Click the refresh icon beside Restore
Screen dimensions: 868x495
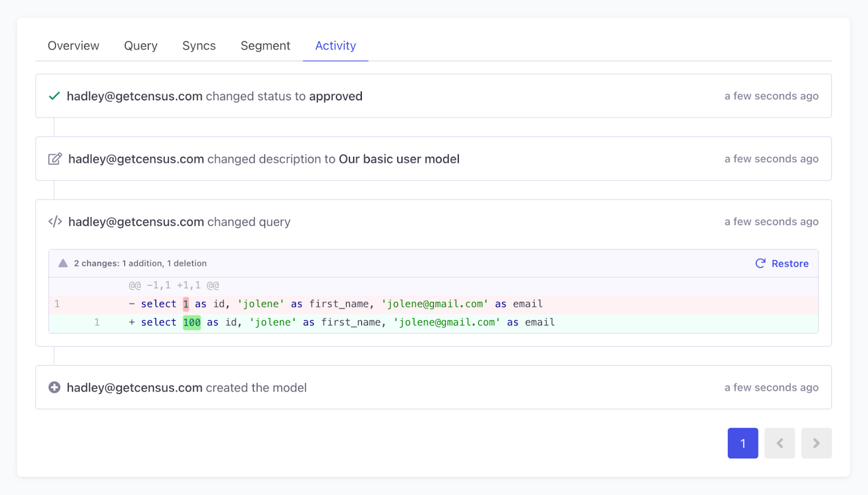761,263
